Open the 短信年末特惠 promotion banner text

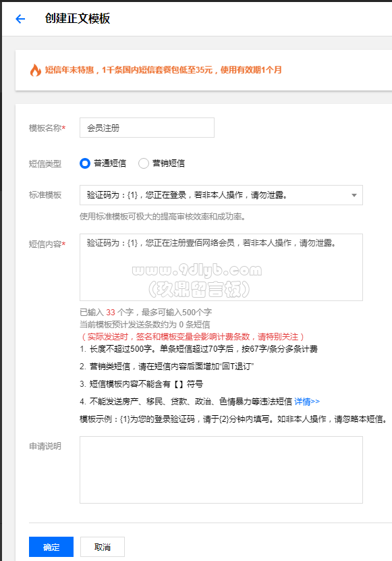[163, 70]
